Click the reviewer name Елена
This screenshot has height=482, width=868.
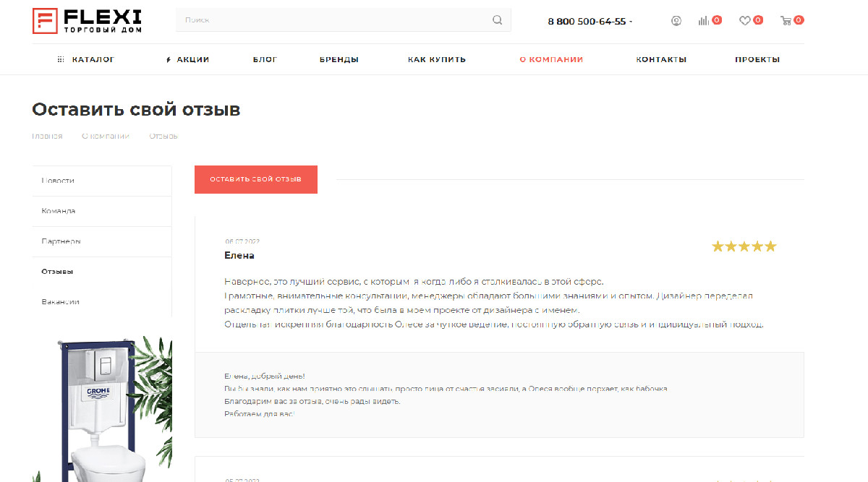point(239,256)
